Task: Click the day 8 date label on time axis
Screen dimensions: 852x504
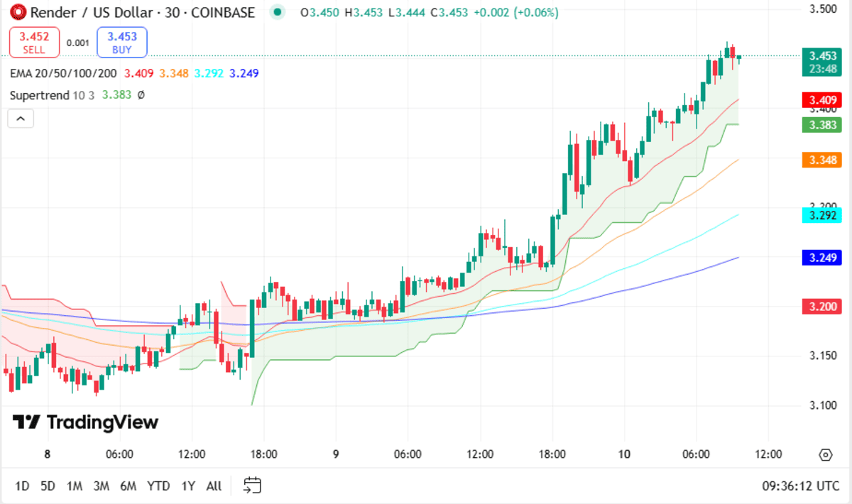Action: tap(47, 454)
